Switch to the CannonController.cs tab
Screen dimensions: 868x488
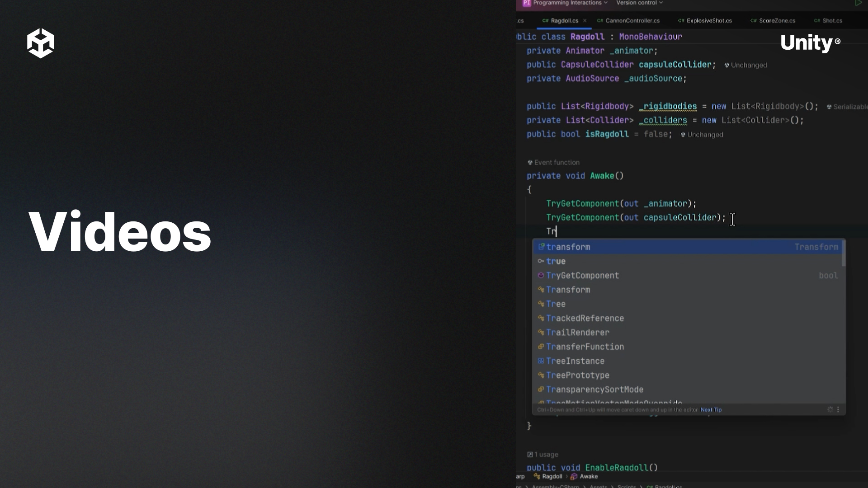click(x=632, y=21)
